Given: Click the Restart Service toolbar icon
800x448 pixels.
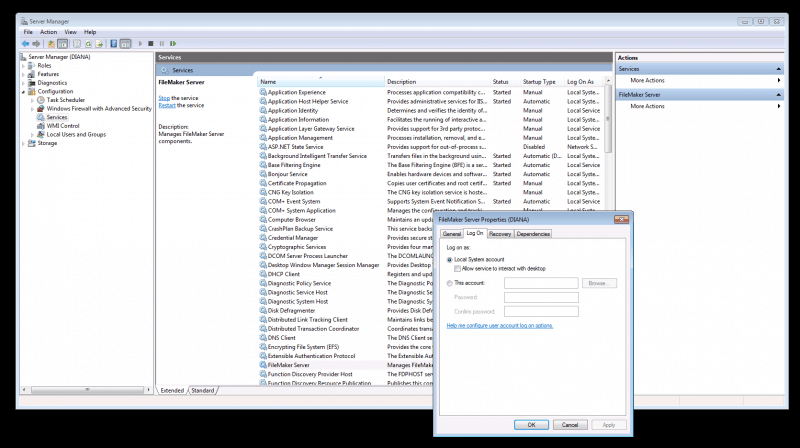Looking at the screenshot, I should pos(173,44).
